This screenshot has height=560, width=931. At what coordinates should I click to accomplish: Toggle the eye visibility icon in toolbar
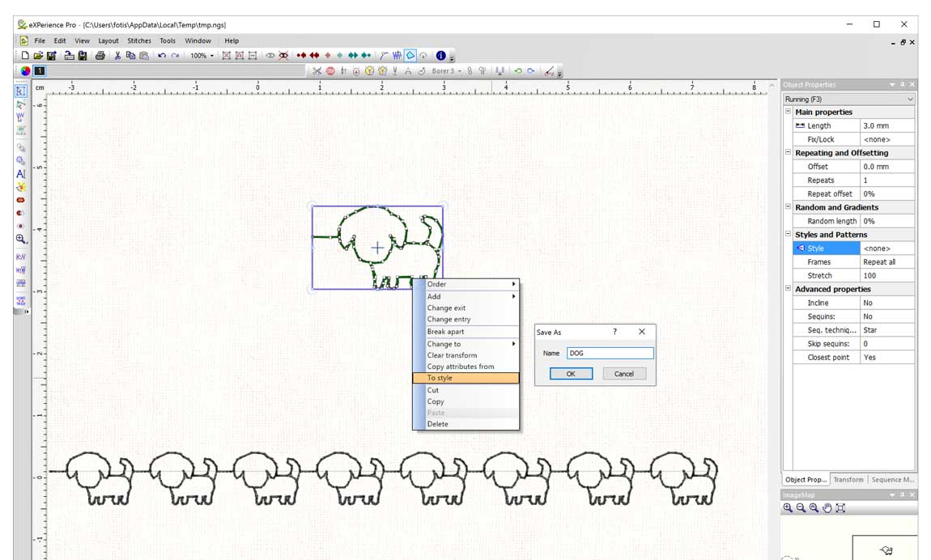click(270, 56)
